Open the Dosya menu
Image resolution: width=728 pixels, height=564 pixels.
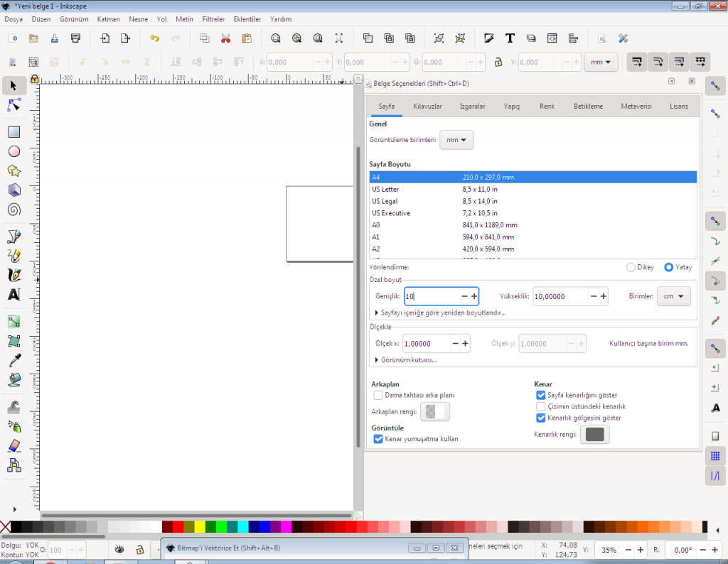tap(14, 19)
